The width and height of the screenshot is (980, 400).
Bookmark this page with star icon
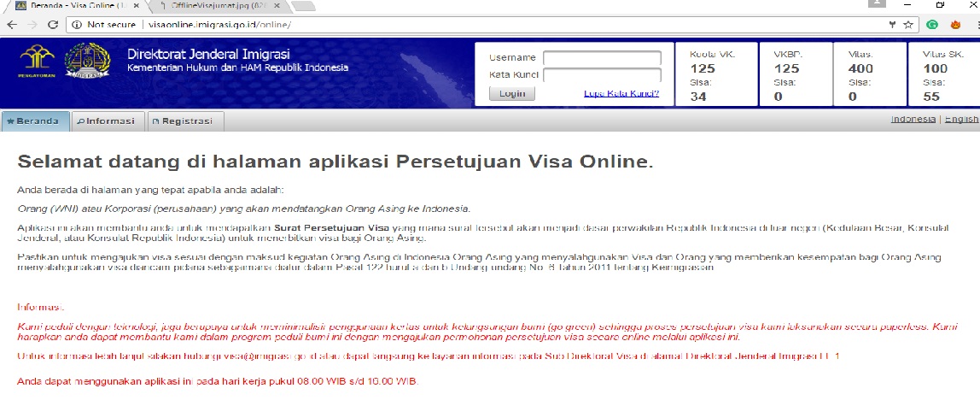point(908,25)
